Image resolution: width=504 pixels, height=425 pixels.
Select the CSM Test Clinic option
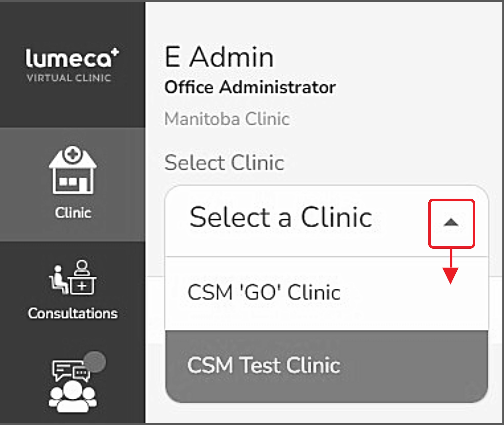pos(264,365)
